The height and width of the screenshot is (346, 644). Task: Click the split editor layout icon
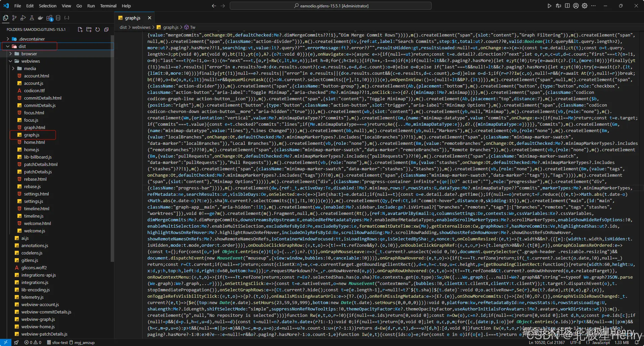[567, 6]
